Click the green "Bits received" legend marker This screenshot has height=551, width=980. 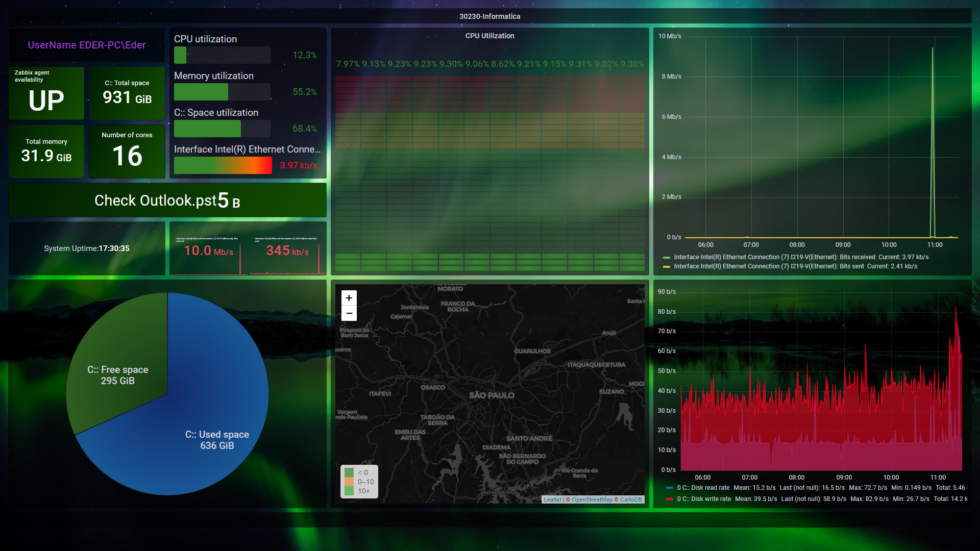pos(667,257)
